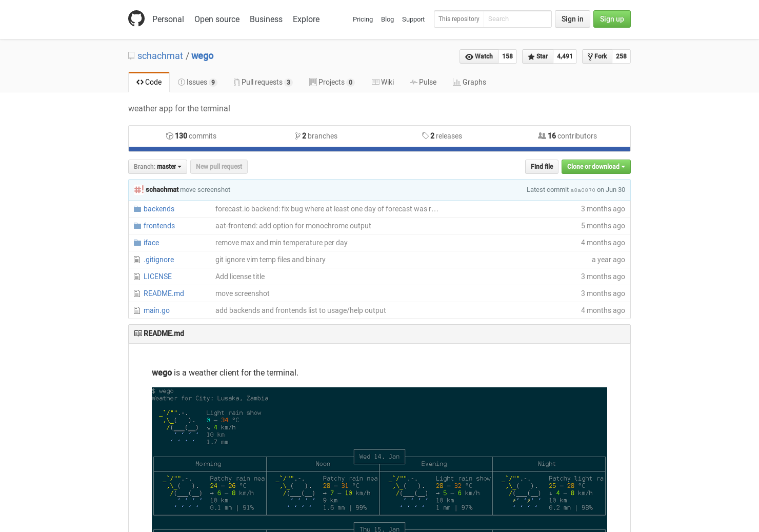This screenshot has height=532, width=759.
Task: Open the wego repository name link
Action: tap(203, 56)
